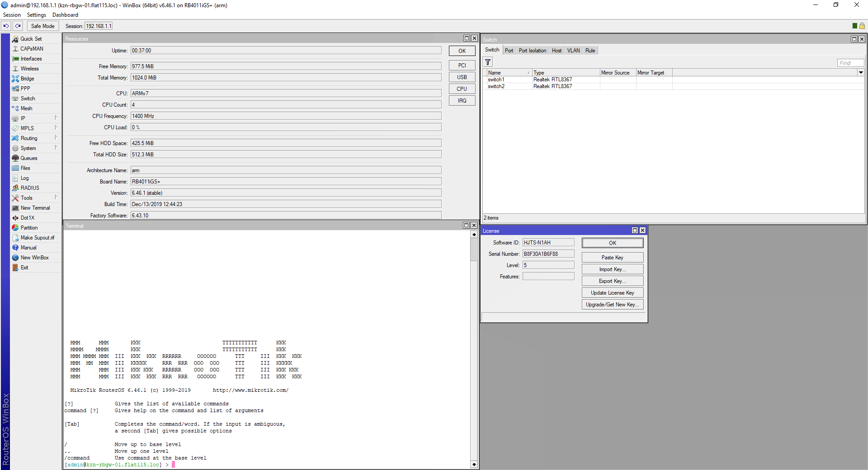868x470 pixels.
Task: Click the PCI button
Action: point(462,66)
